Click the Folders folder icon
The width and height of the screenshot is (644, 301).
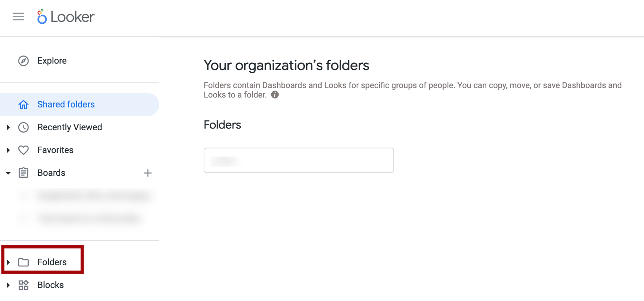[23, 262]
